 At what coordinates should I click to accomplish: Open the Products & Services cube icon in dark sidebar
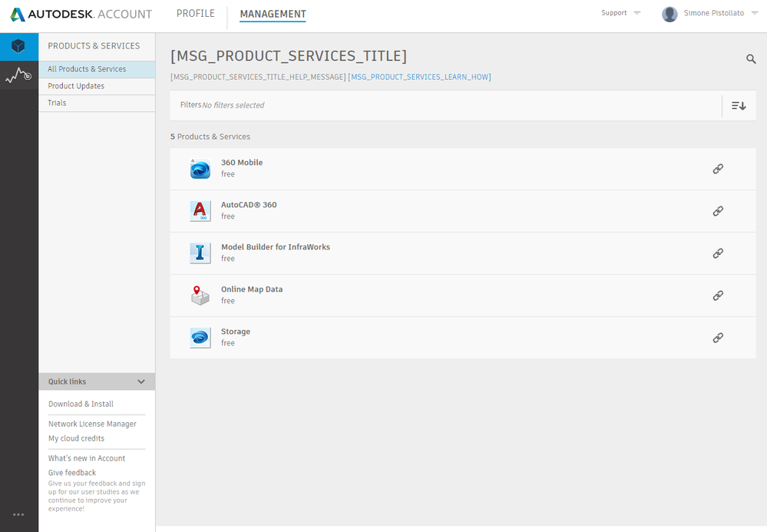[18, 46]
